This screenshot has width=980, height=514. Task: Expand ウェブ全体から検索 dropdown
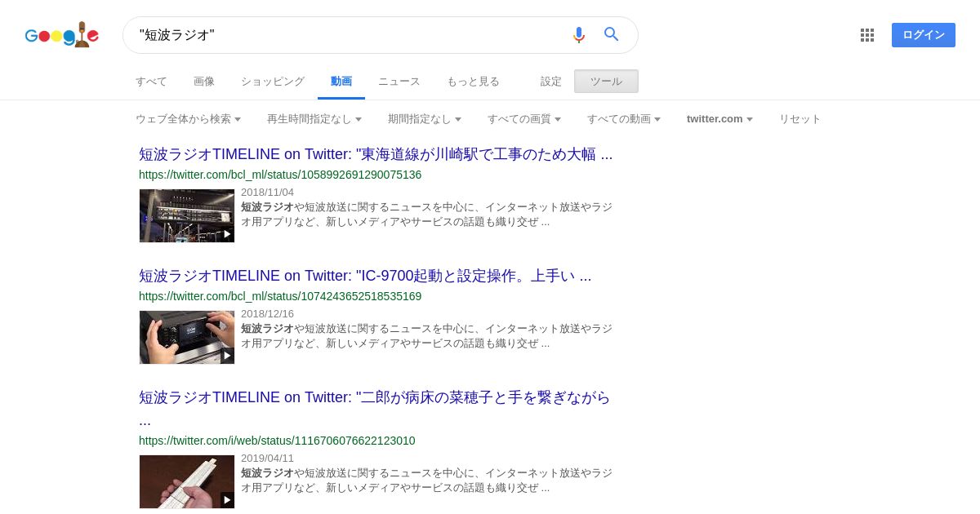pyautogui.click(x=188, y=119)
